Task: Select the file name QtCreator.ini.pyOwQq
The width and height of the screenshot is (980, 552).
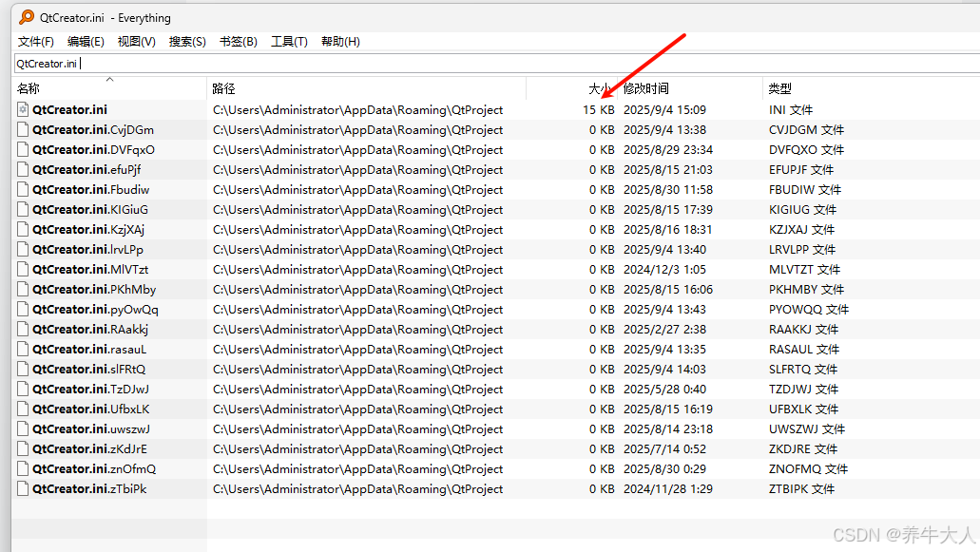Action: 96,310
